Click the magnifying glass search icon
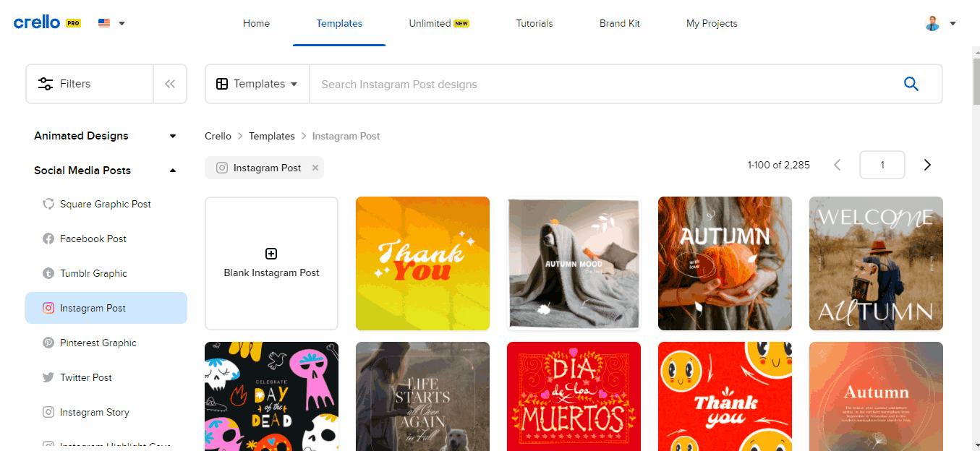The height and width of the screenshot is (451, 980). pyautogui.click(x=911, y=84)
